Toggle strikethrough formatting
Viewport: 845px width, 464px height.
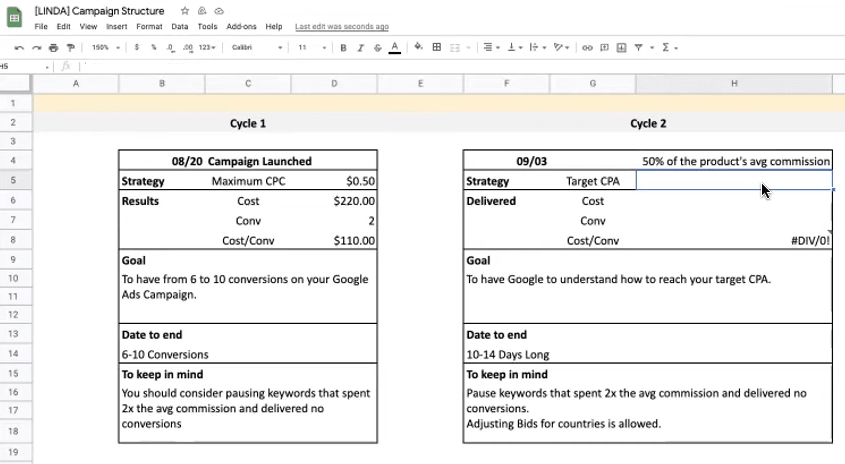378,48
